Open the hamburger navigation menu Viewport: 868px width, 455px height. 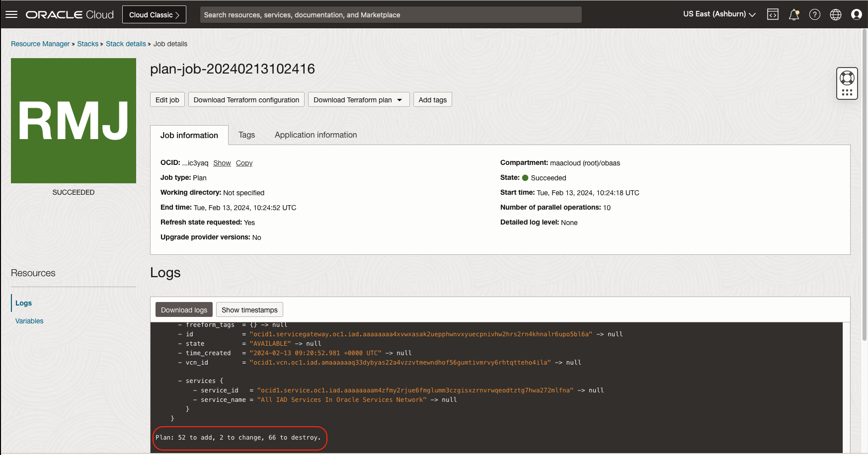11,14
